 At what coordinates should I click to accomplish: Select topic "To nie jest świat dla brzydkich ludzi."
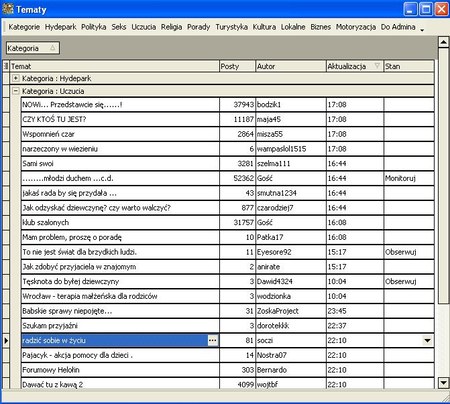pos(120,252)
